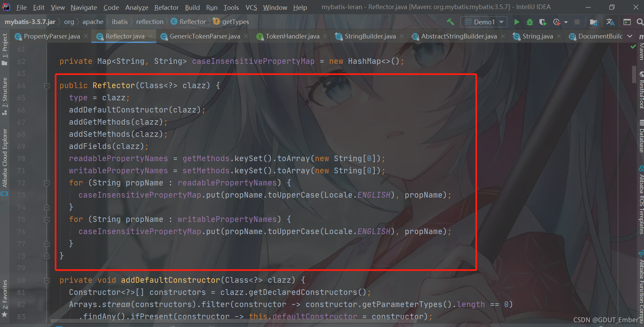The height and width of the screenshot is (327, 644).
Task: Open the Maven tool window
Action: click(641, 47)
